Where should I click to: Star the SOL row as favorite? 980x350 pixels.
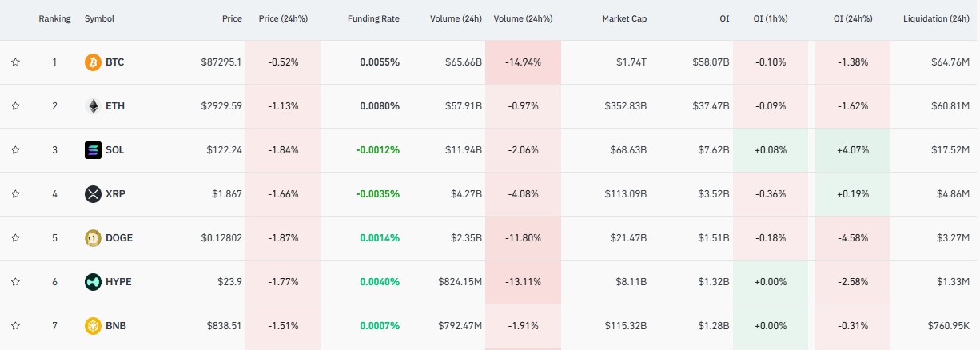pyautogui.click(x=15, y=150)
